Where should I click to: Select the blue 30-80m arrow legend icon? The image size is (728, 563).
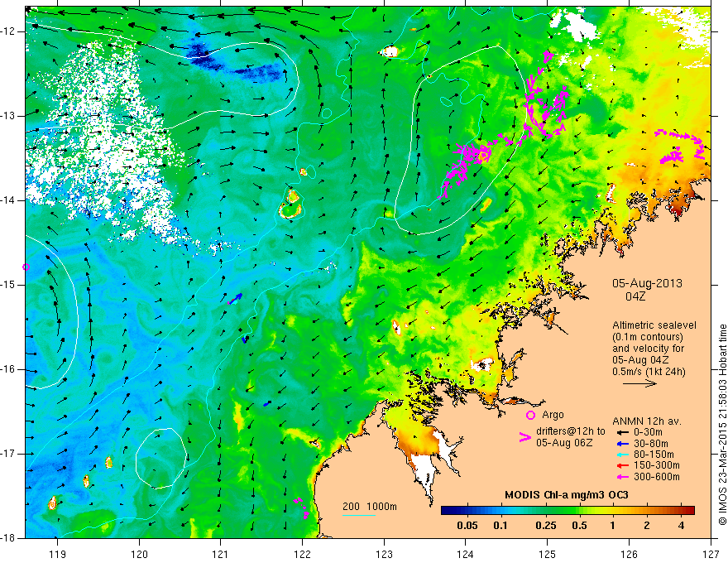click(x=622, y=444)
